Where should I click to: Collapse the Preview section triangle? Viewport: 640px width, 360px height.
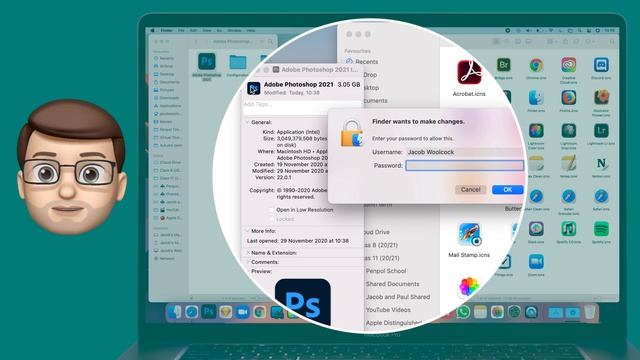click(x=247, y=271)
